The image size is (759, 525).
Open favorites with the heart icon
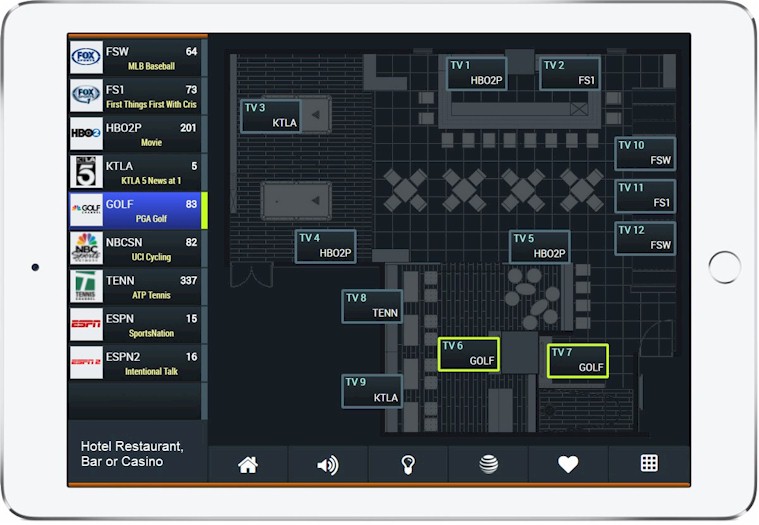click(568, 465)
